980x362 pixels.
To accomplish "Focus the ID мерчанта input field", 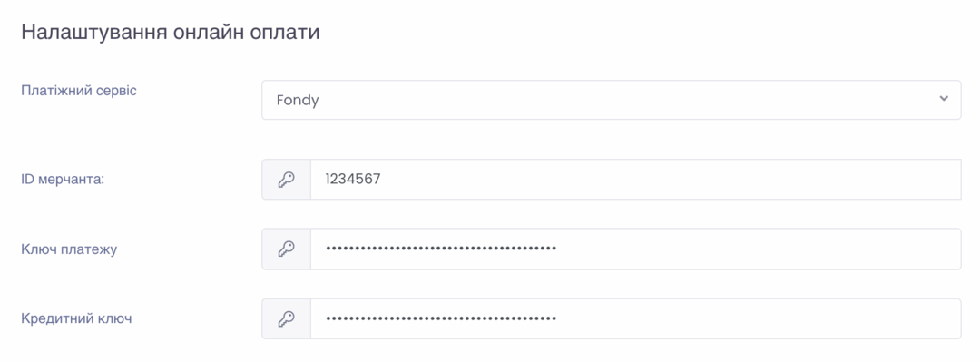I will click(x=635, y=180).
